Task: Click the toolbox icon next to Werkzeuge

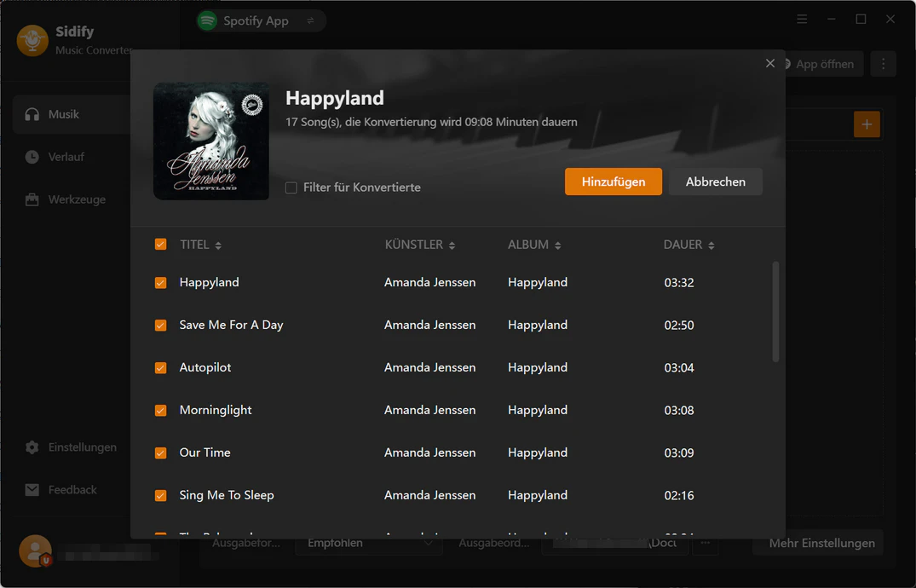Action: [x=32, y=199]
